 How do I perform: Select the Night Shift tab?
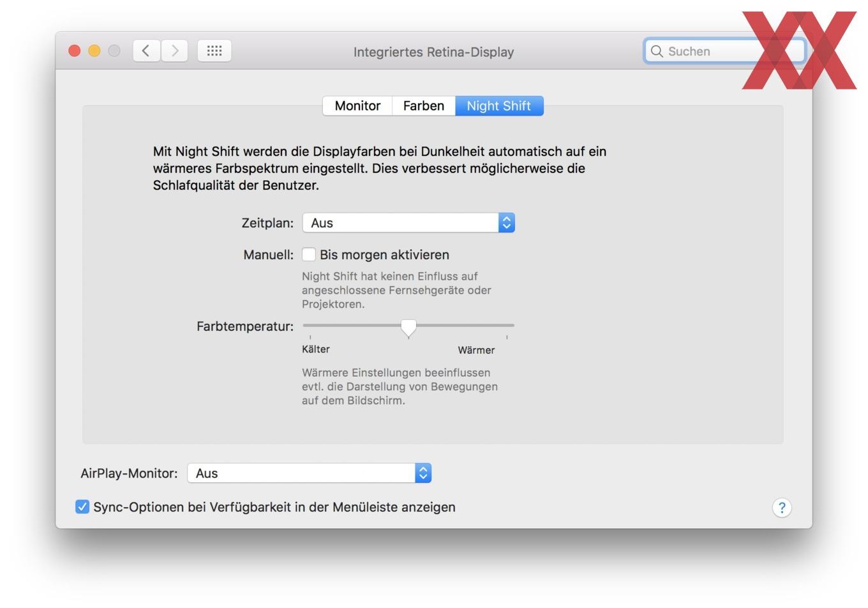499,106
